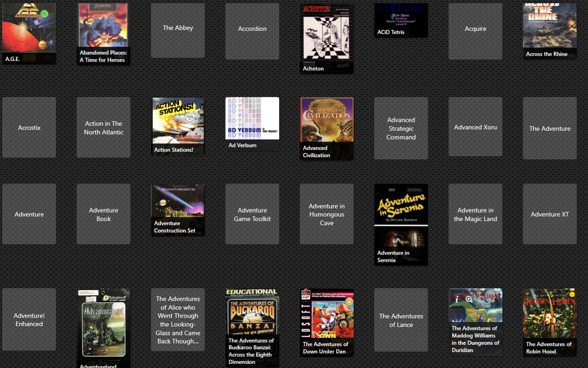The image size is (588, 368).
Task: Open the plain Adventure tile
Action: coord(29,214)
